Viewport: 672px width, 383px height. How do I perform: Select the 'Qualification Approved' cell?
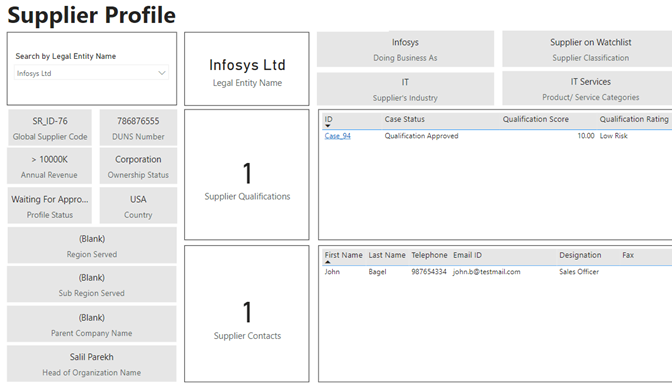(421, 136)
